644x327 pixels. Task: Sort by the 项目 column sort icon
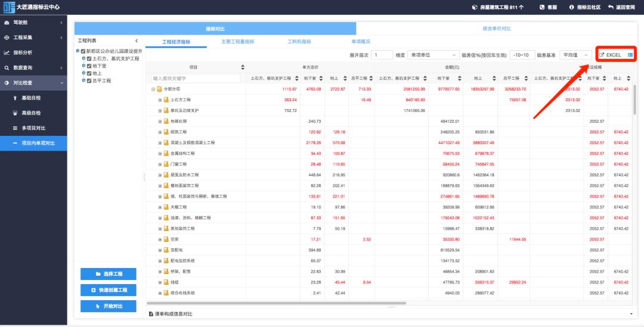pyautogui.click(x=243, y=67)
